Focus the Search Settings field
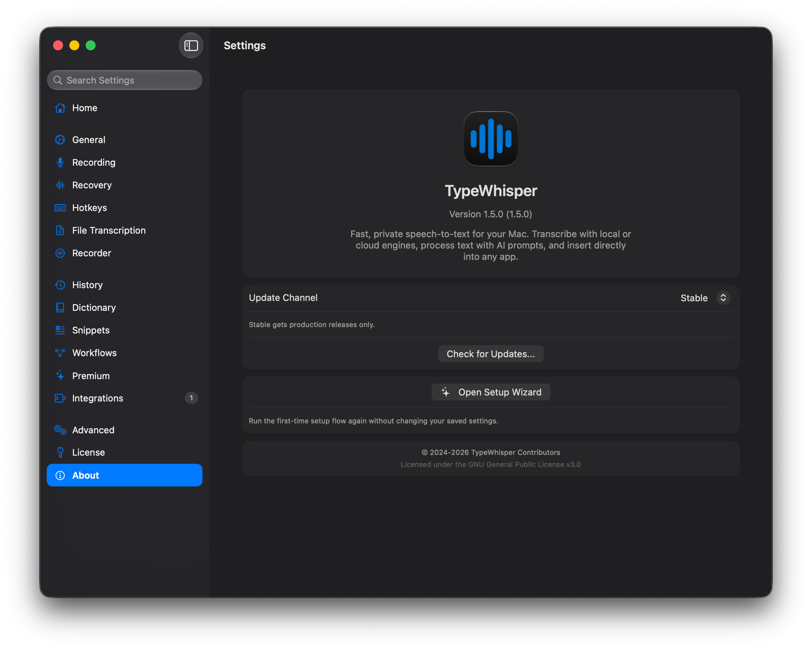Viewport: 812px width, 650px height. click(x=124, y=80)
